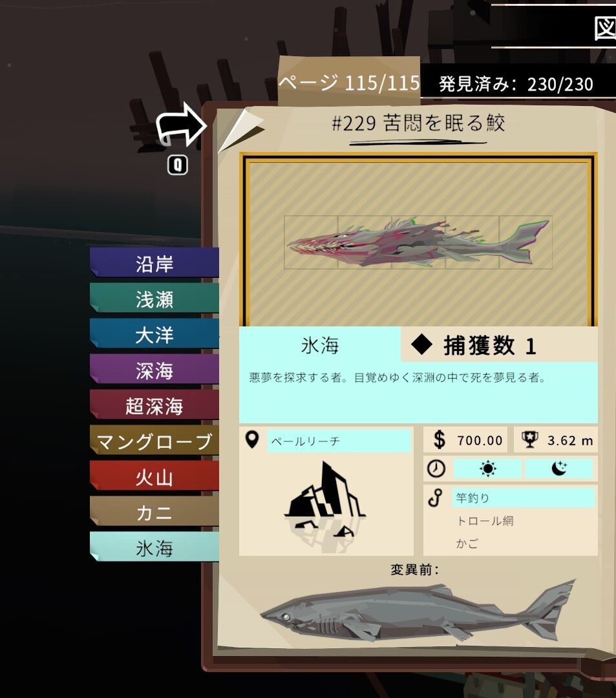The height and width of the screenshot is (698, 616).
Task: Click the 捕獲数 catch count diamond
Action: point(421,344)
